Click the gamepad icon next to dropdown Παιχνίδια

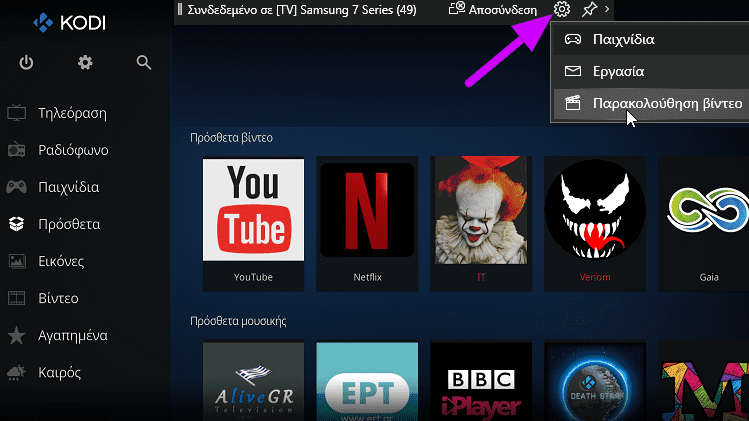(573, 39)
